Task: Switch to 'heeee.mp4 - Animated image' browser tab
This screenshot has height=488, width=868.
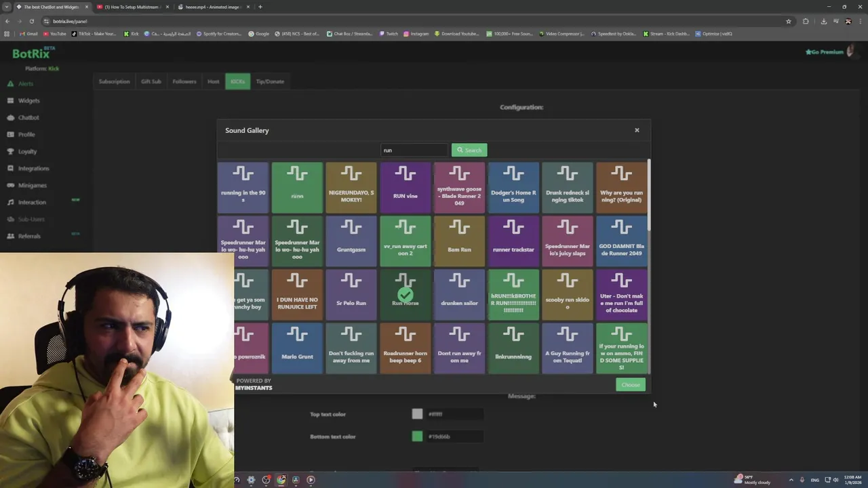Action: 212,7
